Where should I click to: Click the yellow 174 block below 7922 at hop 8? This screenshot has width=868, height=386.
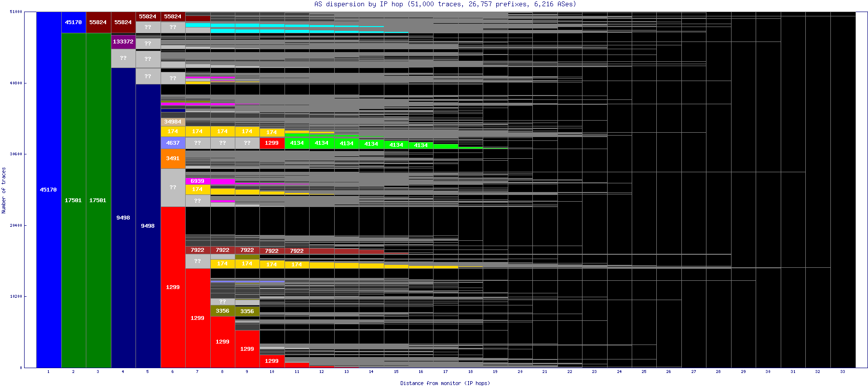(222, 263)
